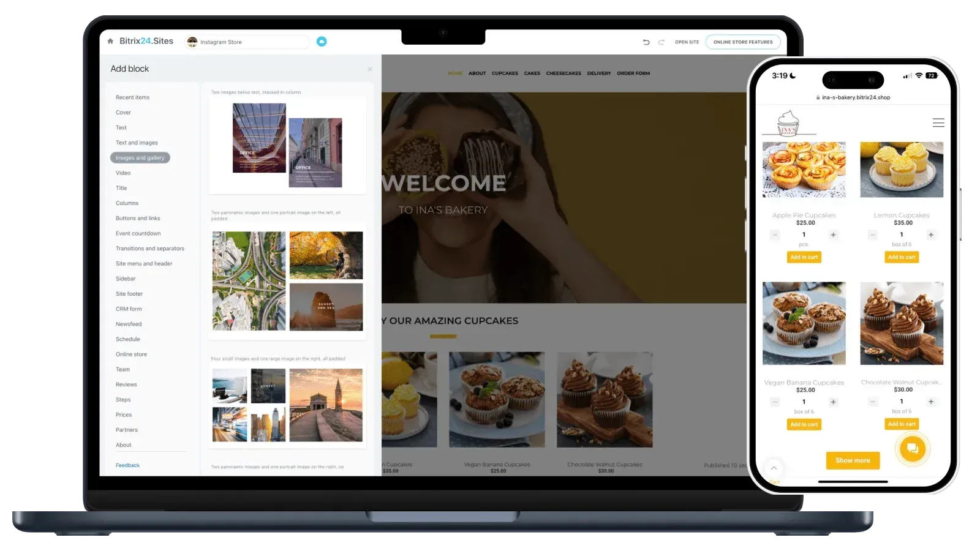Open CAKES in site navigation
Screen dimensions: 980x551
(x=532, y=73)
